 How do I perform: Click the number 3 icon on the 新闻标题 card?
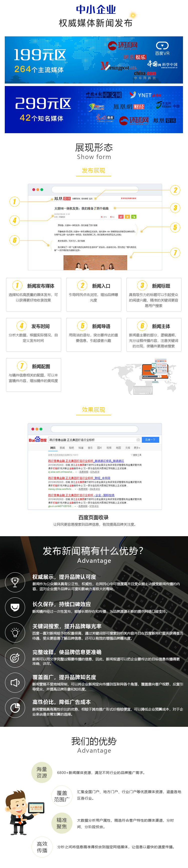click(142, 285)
